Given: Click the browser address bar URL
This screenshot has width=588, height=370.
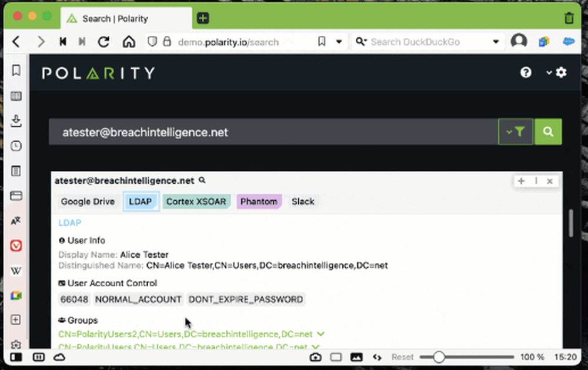Looking at the screenshot, I should [228, 42].
